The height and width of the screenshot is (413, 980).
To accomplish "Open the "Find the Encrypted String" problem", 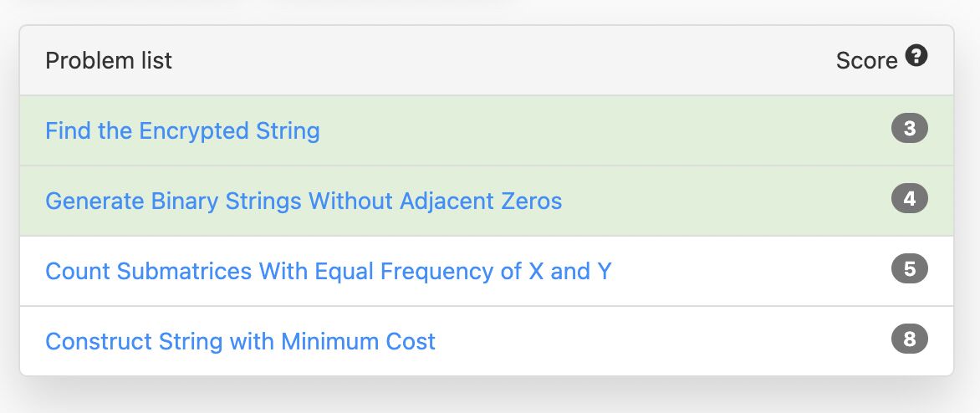I will [182, 131].
